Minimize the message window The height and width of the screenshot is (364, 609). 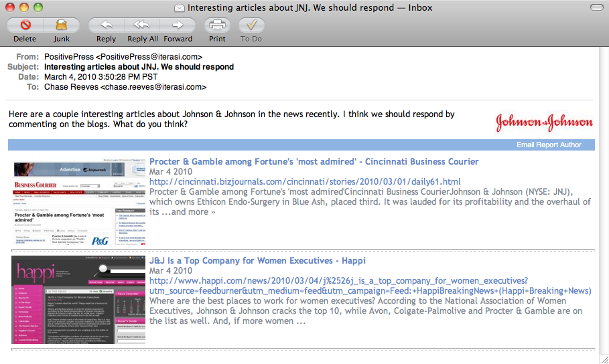click(x=23, y=7)
